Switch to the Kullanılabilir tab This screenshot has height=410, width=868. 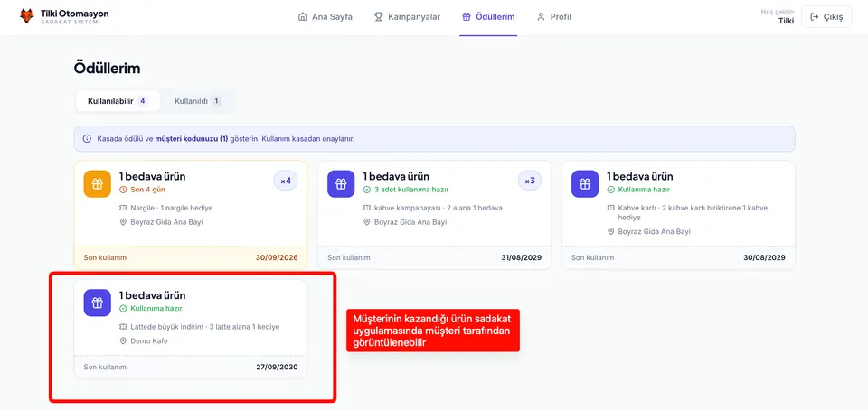118,101
